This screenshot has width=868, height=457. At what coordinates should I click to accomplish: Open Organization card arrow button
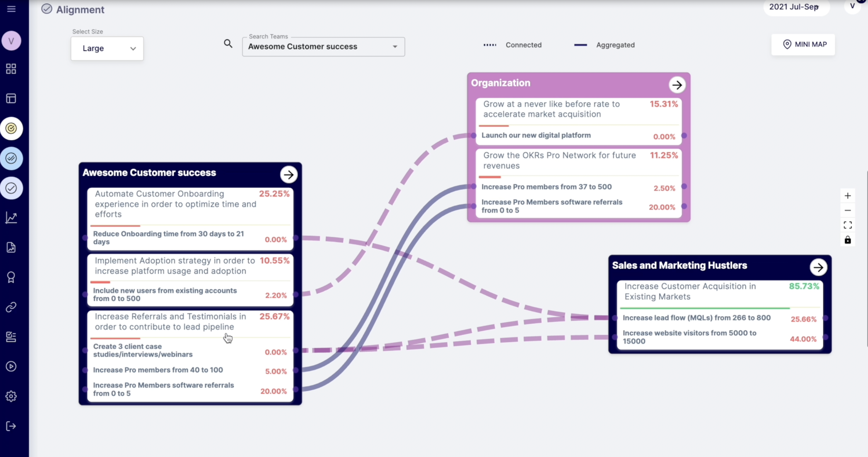[x=677, y=85]
